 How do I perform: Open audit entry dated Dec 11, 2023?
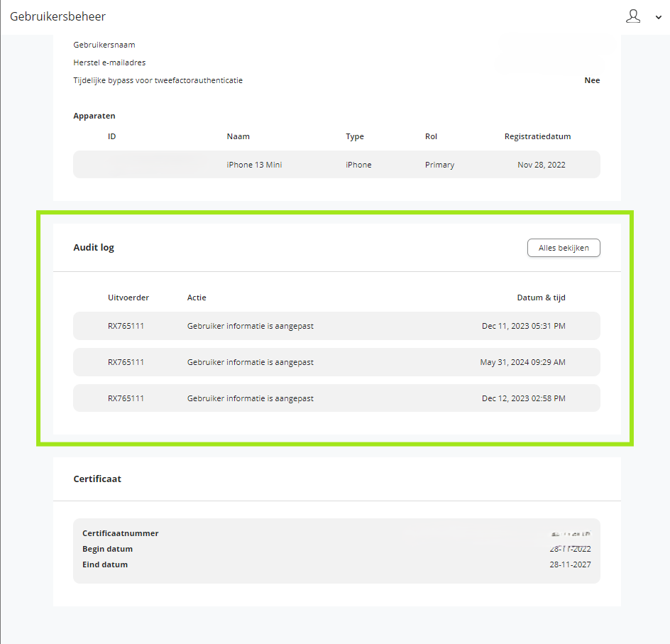[x=336, y=326]
